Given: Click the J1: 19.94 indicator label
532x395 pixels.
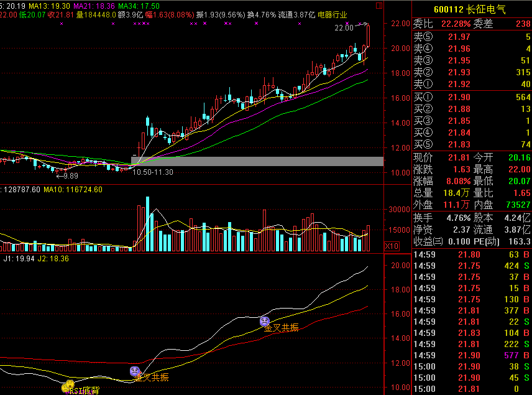Looking at the screenshot, I should pos(19,259).
